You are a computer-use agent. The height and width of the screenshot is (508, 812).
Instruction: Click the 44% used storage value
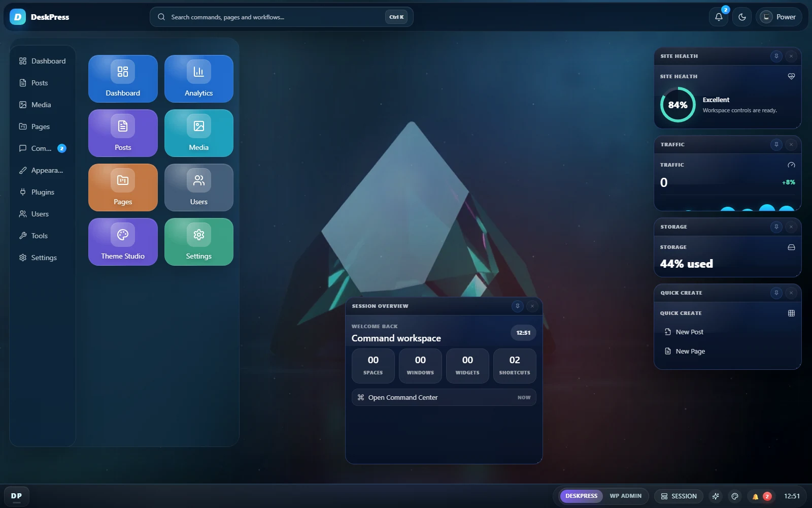pyautogui.click(x=687, y=264)
